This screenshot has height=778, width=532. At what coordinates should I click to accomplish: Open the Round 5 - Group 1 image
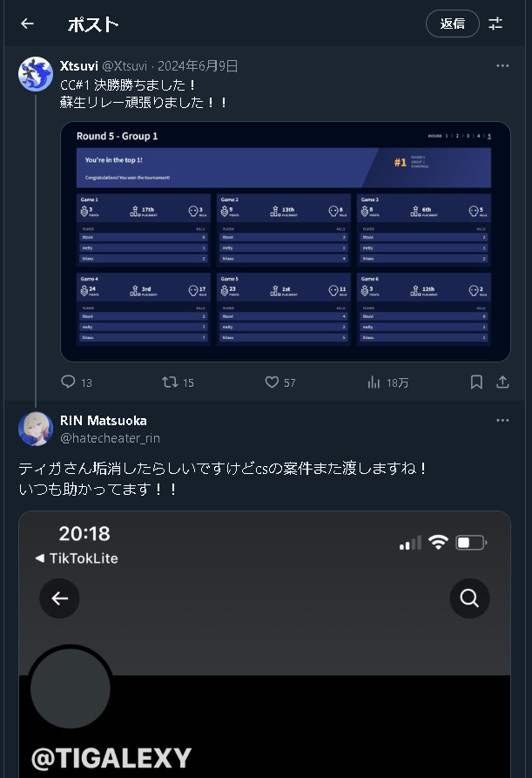tap(285, 241)
